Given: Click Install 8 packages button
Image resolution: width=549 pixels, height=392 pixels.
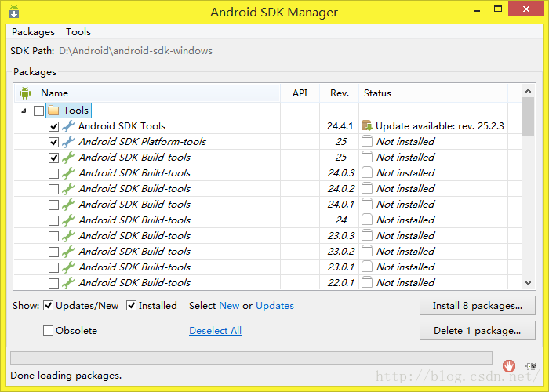Looking at the screenshot, I should tap(477, 306).
